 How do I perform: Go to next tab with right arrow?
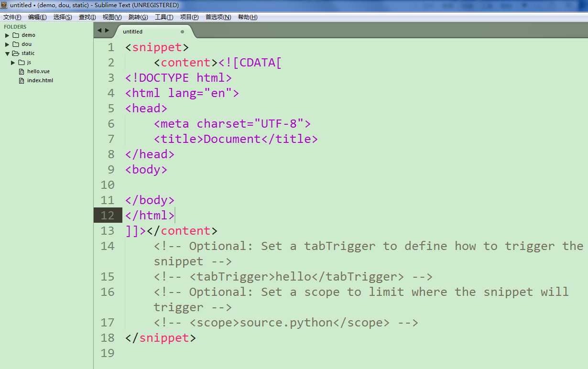pyautogui.click(x=107, y=30)
